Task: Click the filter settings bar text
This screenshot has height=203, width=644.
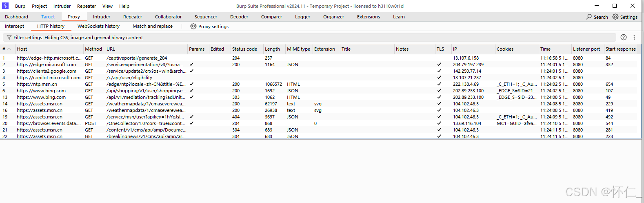Action: (x=78, y=38)
